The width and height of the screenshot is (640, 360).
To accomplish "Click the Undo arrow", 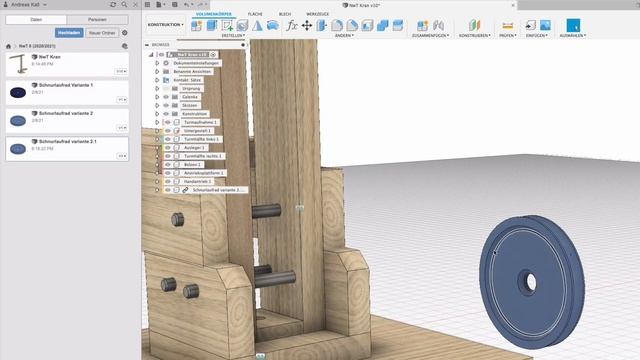I will (187, 4).
